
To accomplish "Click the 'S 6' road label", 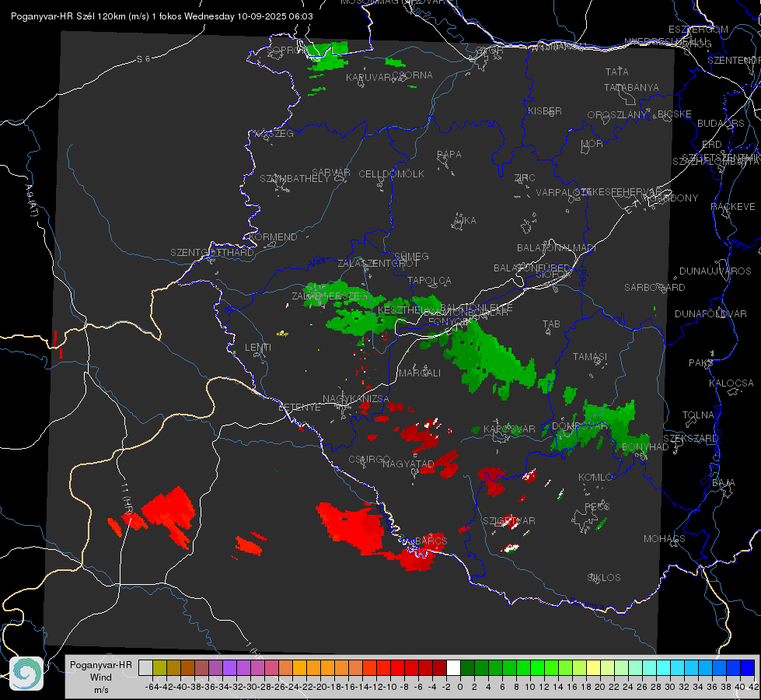I will click(x=143, y=59).
